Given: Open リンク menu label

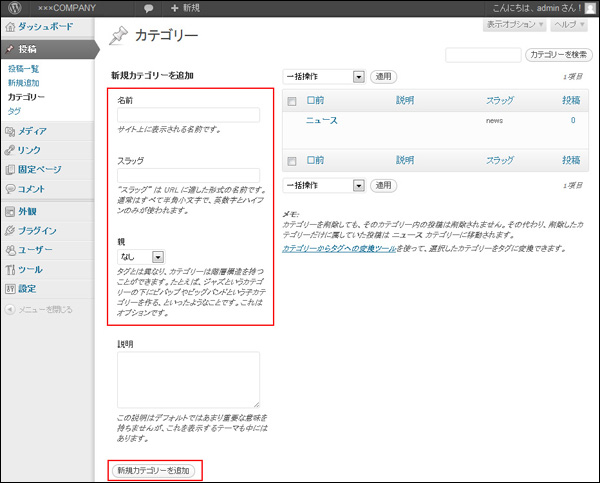Looking at the screenshot, I should (29, 150).
